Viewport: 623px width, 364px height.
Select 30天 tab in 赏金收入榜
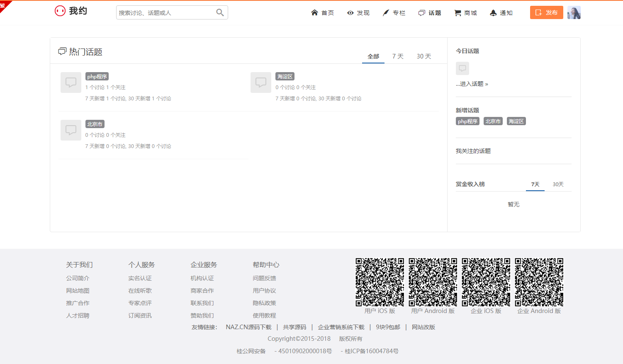point(558,184)
